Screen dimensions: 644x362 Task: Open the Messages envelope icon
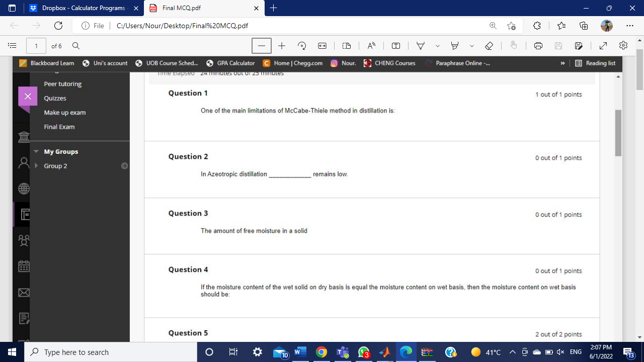(x=23, y=293)
